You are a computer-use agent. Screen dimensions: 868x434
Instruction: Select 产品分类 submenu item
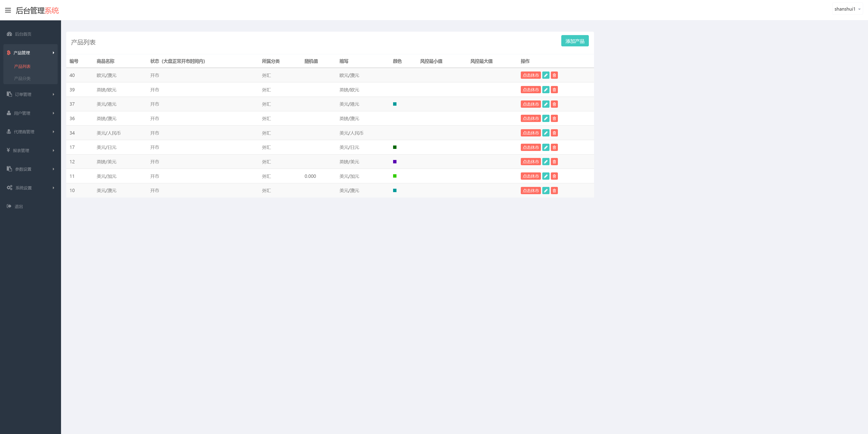coord(22,78)
